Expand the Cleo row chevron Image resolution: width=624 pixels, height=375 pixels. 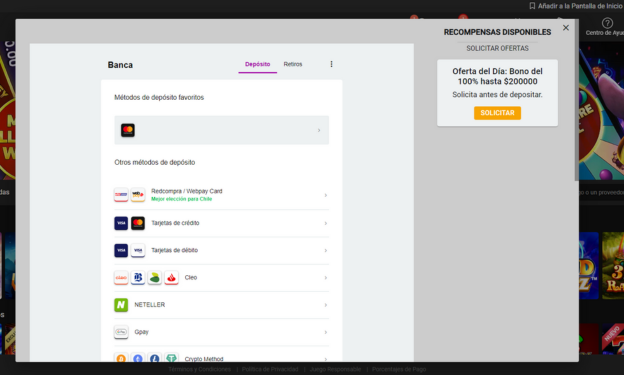coord(326,277)
